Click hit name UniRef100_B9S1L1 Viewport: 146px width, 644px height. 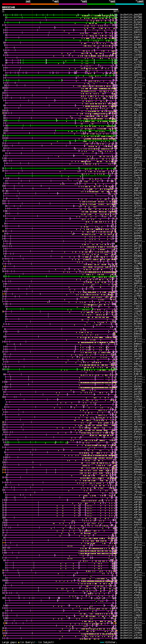coord(131,583)
